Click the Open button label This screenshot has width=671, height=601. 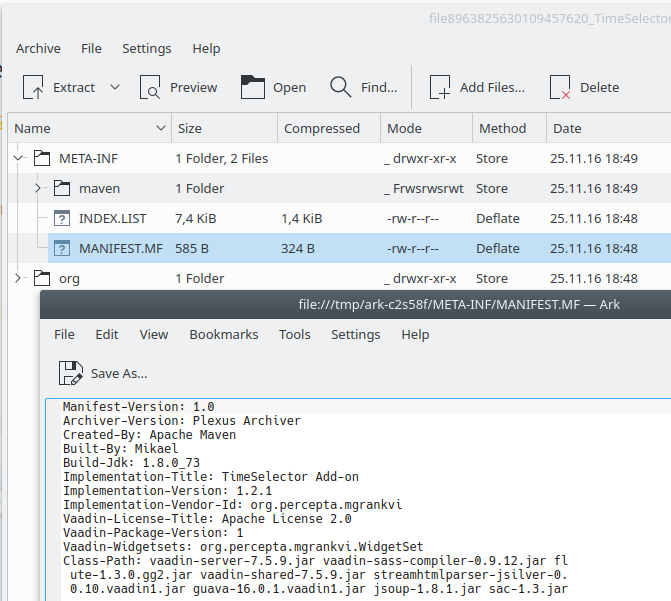[290, 87]
